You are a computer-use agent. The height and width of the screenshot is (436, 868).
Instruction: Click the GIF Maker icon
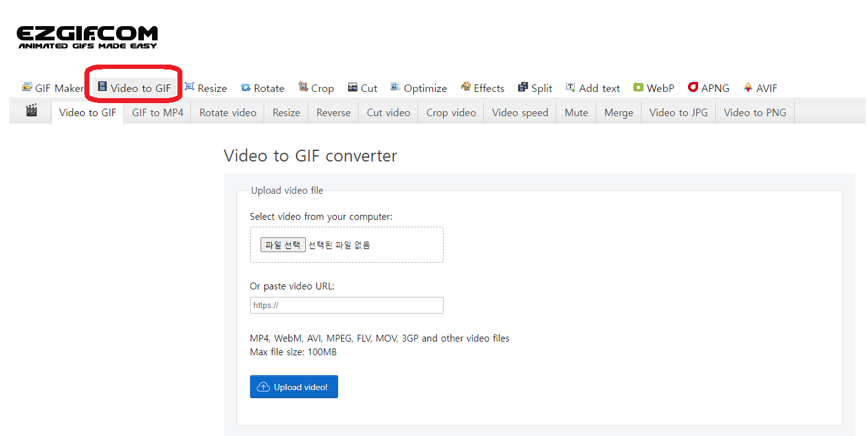pyautogui.click(x=27, y=87)
